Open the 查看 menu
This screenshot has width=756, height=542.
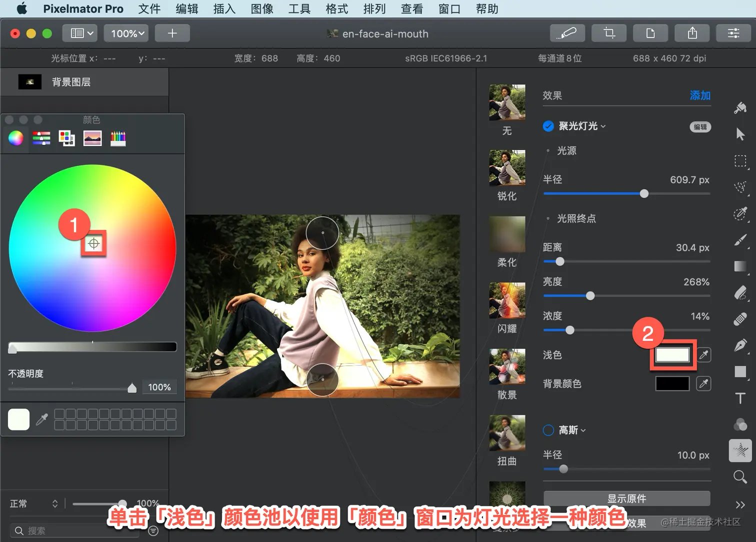coord(412,8)
